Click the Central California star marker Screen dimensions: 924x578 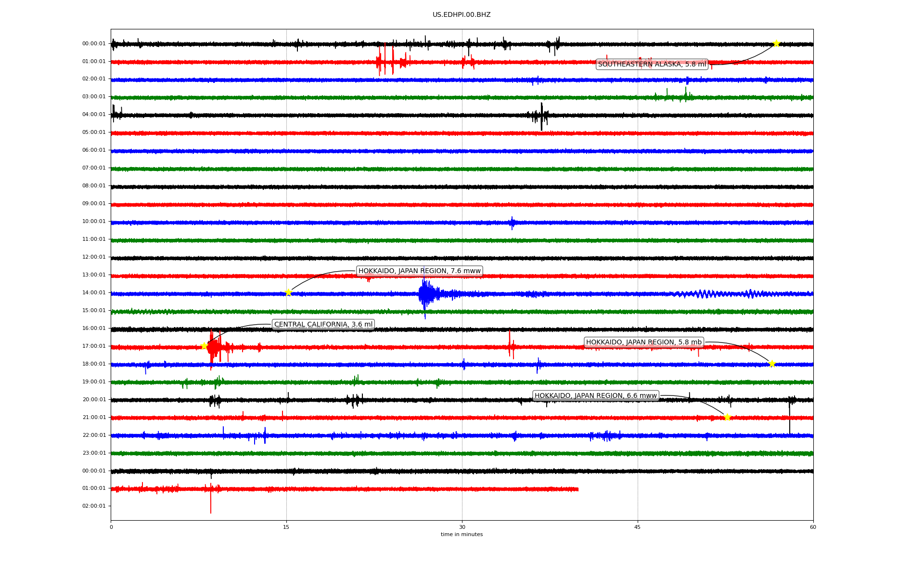204,346
